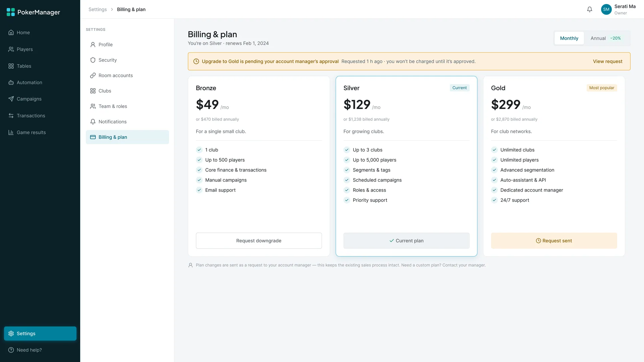Click the Team & roles users icon
Screen dimensions: 644x362
point(93,106)
